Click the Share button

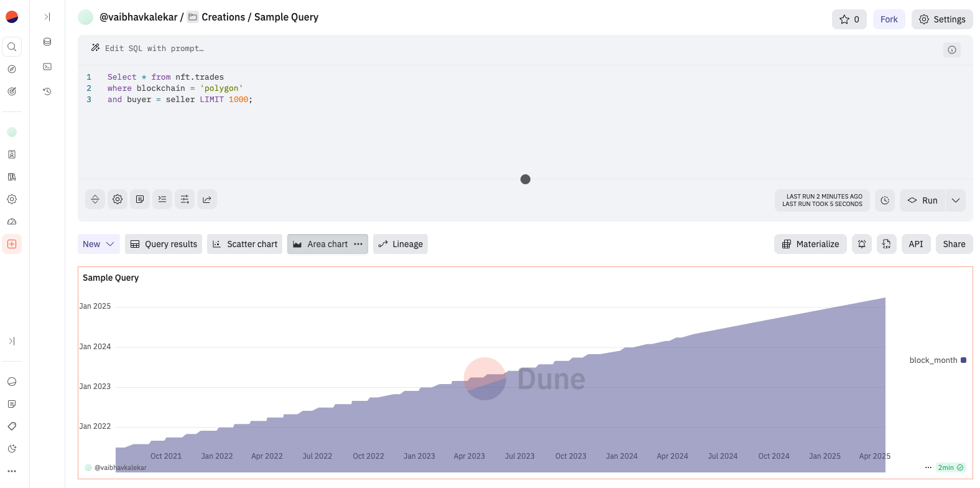coord(955,244)
